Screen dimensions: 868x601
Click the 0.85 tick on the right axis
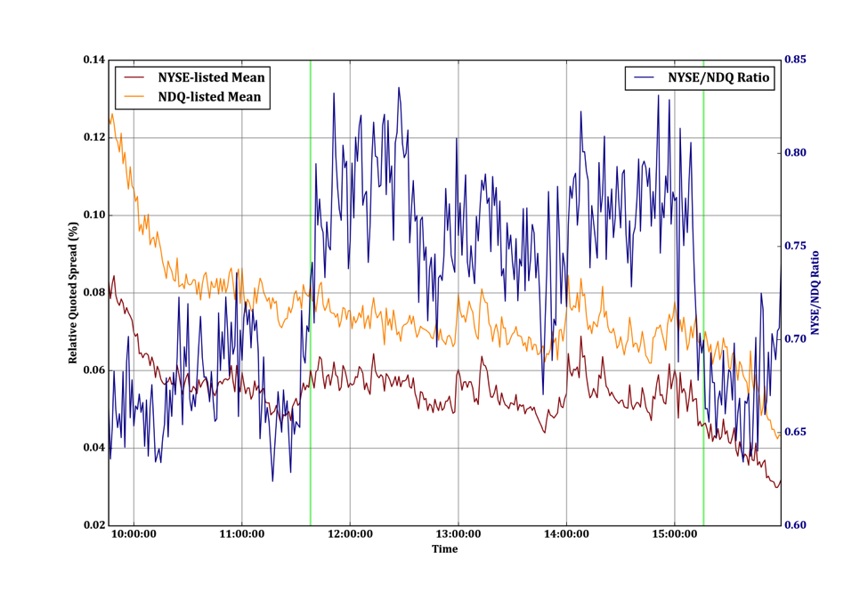(795, 61)
